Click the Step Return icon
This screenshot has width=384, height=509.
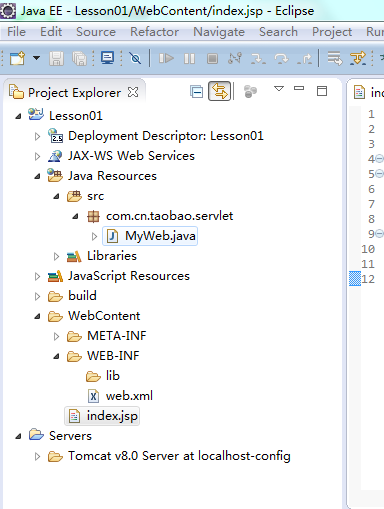(x=305, y=59)
